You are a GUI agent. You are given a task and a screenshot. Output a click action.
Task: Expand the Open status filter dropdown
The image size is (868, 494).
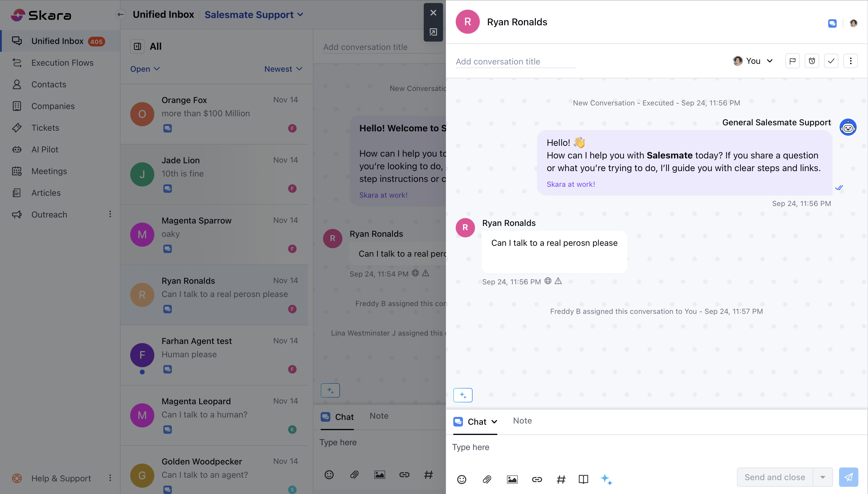pyautogui.click(x=145, y=69)
